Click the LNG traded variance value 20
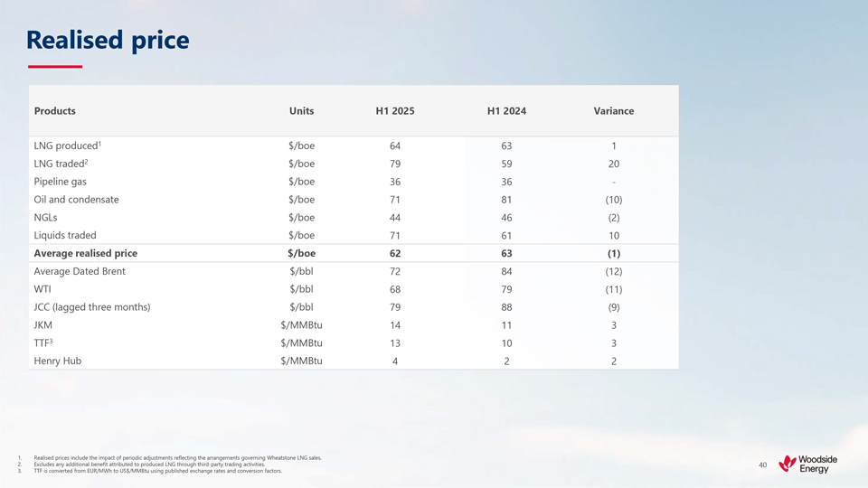 614,164
